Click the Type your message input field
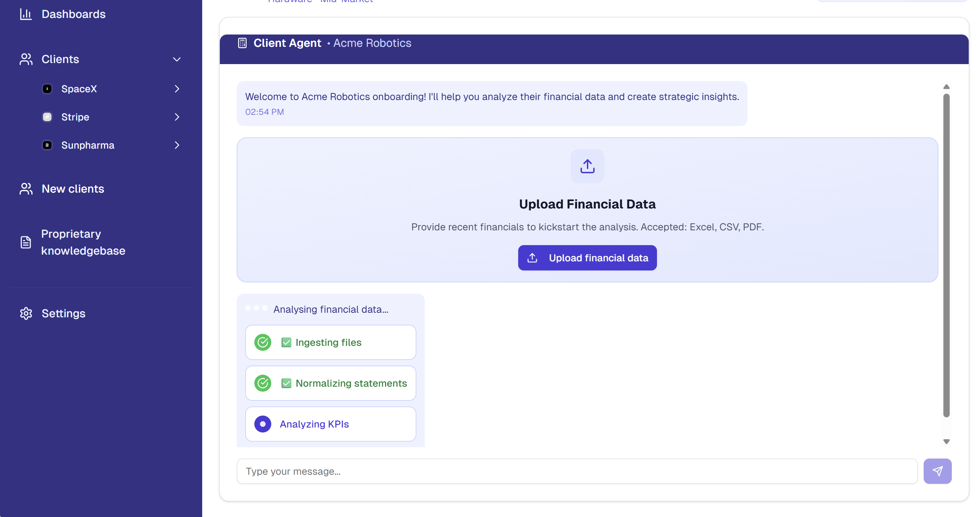Viewport: 980px width, 517px height. click(577, 471)
